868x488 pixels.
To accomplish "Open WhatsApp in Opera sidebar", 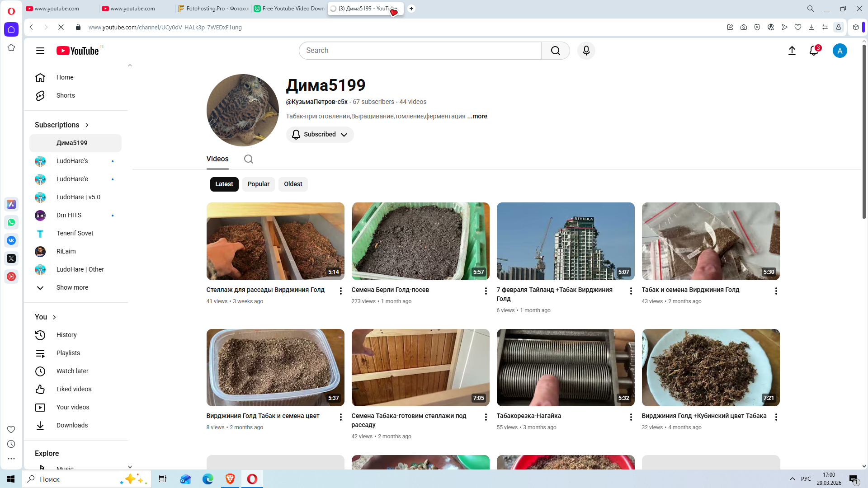I will point(11,222).
